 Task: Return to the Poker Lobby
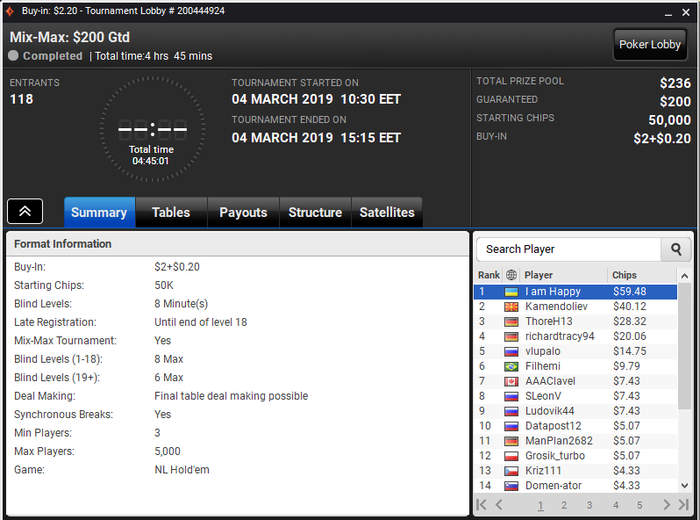tap(650, 45)
